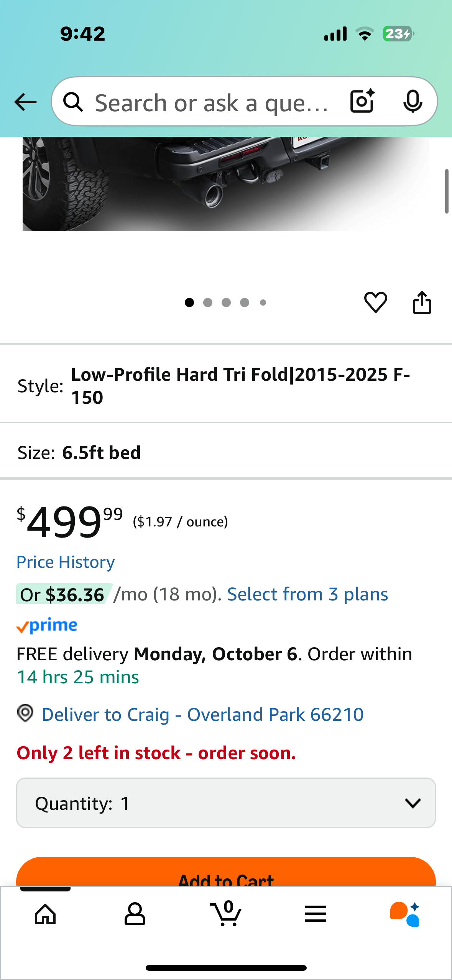
Task: Tap the share icon
Action: coord(422,303)
